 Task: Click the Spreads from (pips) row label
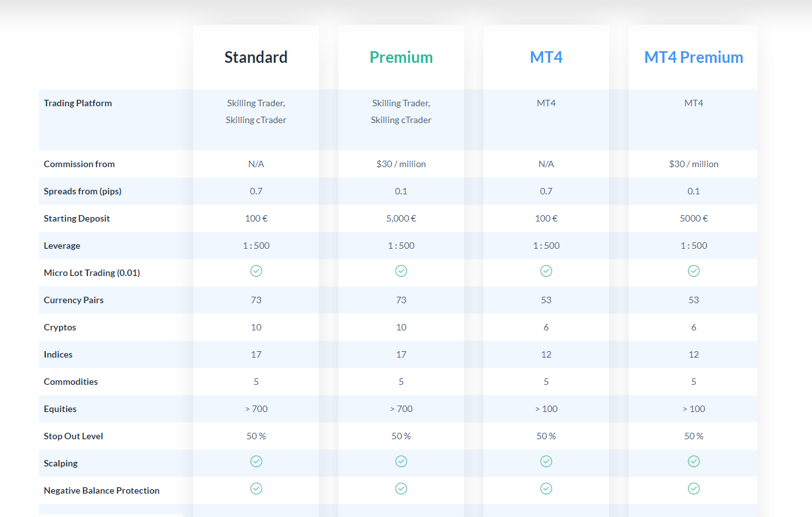click(x=82, y=191)
